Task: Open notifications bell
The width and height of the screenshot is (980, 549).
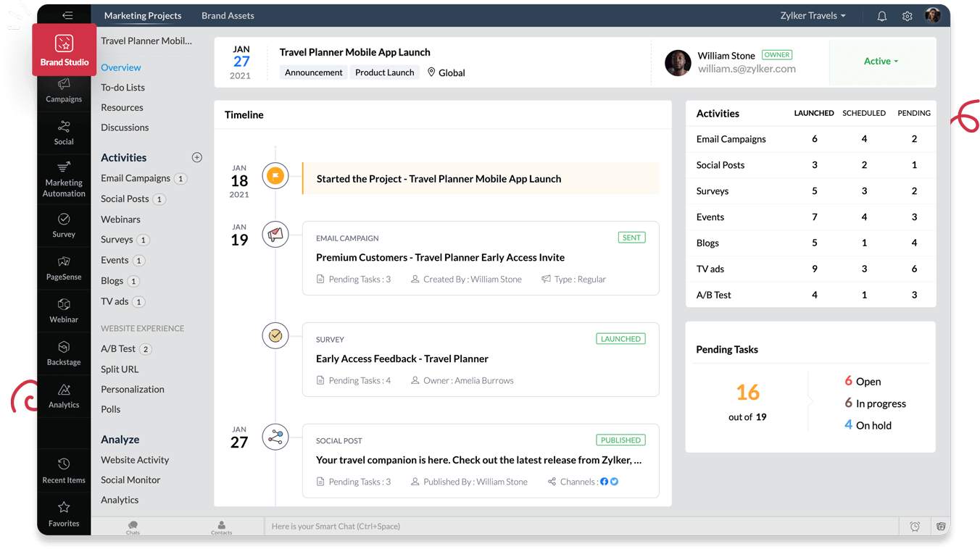Action: click(882, 16)
